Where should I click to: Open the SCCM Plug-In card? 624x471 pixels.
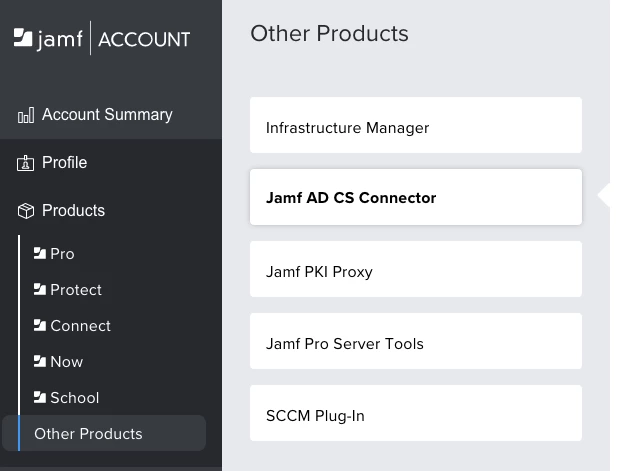tap(416, 413)
